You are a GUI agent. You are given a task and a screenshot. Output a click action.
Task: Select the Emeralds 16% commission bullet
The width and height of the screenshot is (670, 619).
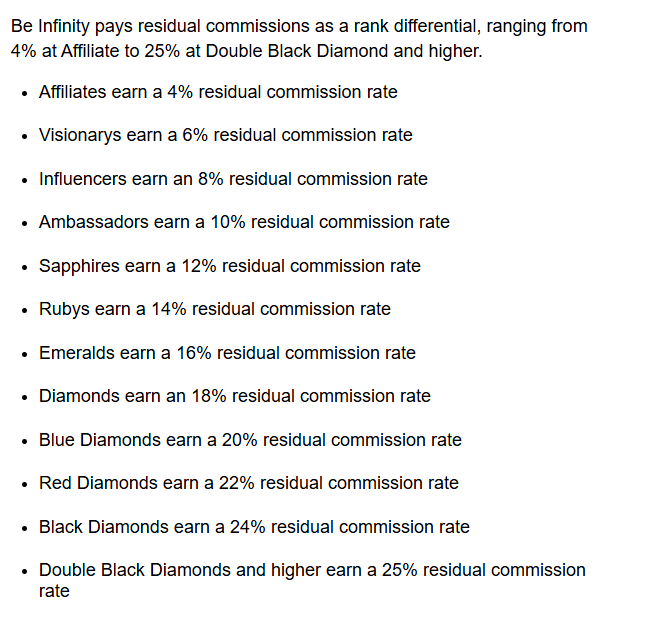[227, 353]
